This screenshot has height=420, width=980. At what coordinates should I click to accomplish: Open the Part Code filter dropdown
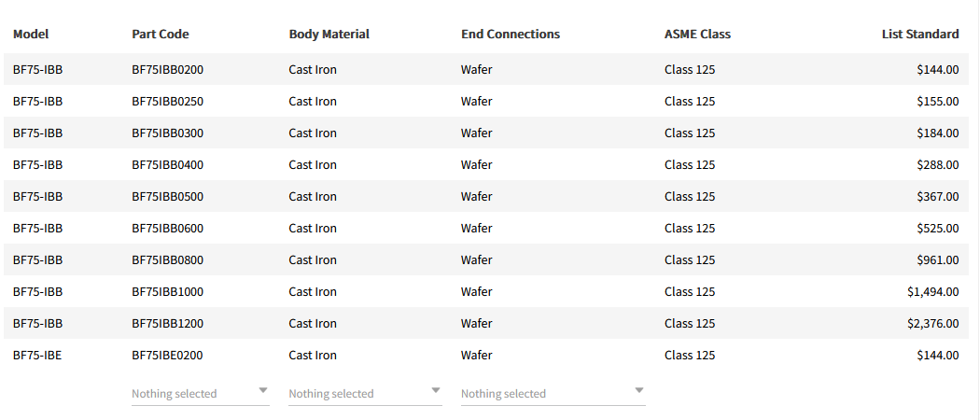coord(200,393)
